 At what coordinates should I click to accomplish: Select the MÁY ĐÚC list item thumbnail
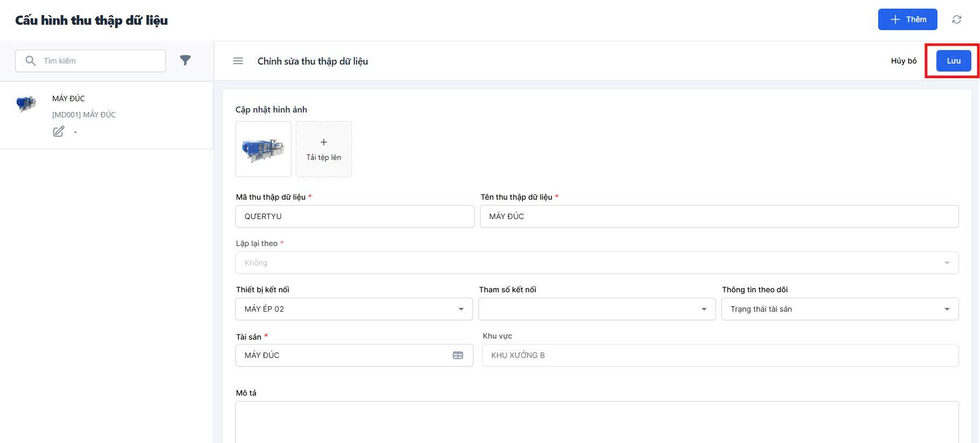(26, 103)
